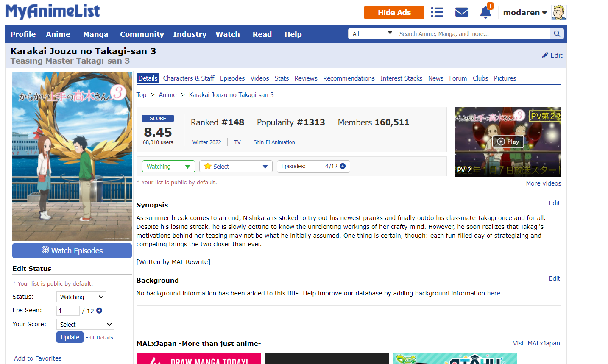The image size is (608, 364).
Task: Switch to the Videos tab
Action: pos(259,78)
